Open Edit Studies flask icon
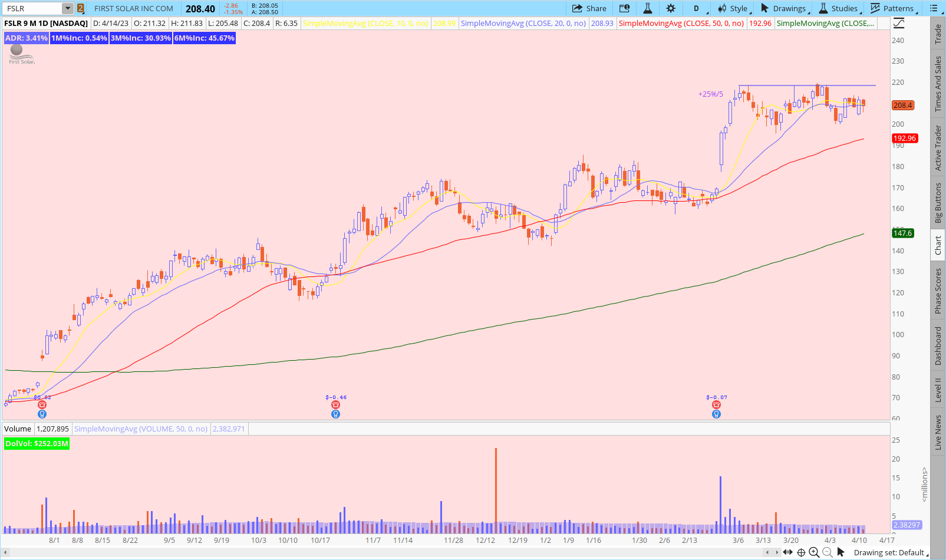 pyautogui.click(x=647, y=8)
